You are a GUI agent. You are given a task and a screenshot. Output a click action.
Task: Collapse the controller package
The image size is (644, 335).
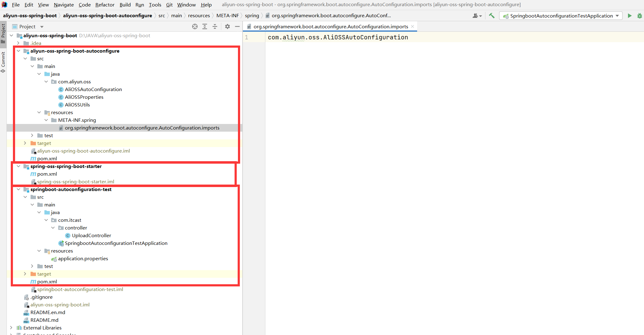[53, 228]
